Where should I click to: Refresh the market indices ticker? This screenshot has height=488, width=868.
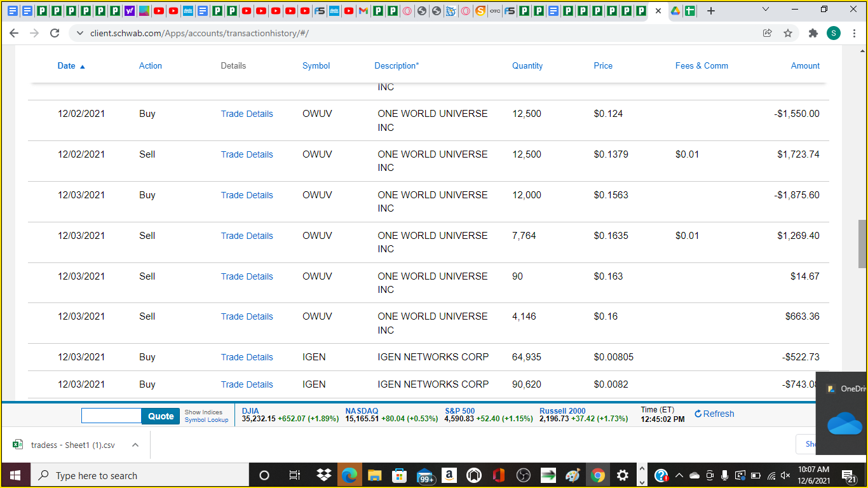tap(714, 414)
